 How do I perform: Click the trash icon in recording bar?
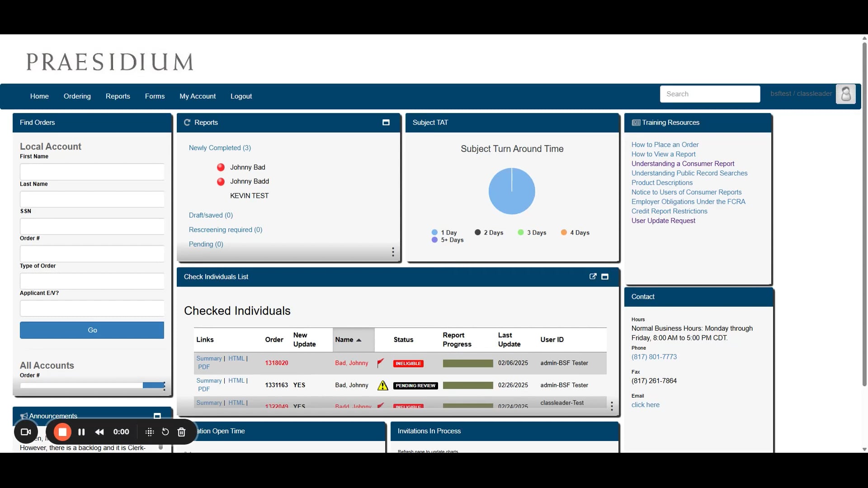click(x=181, y=432)
